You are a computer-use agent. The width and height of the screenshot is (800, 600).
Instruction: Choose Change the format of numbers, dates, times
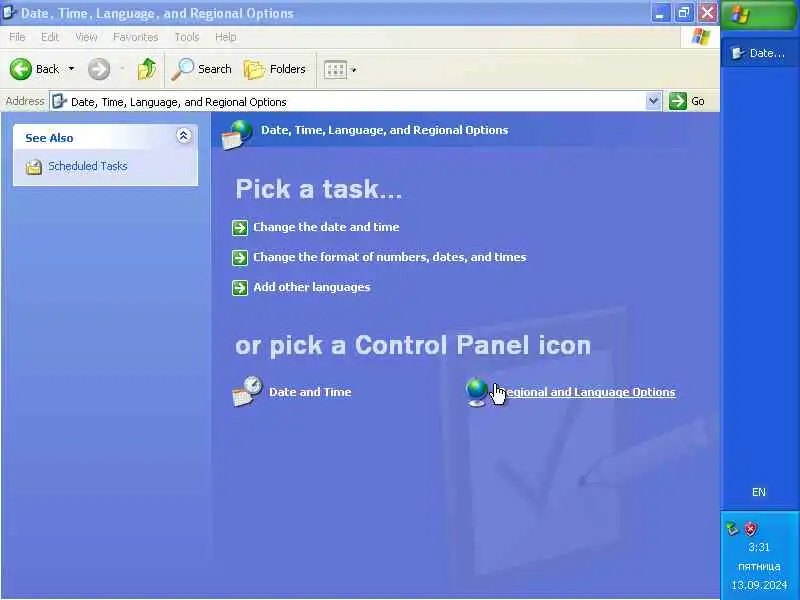[x=390, y=257]
